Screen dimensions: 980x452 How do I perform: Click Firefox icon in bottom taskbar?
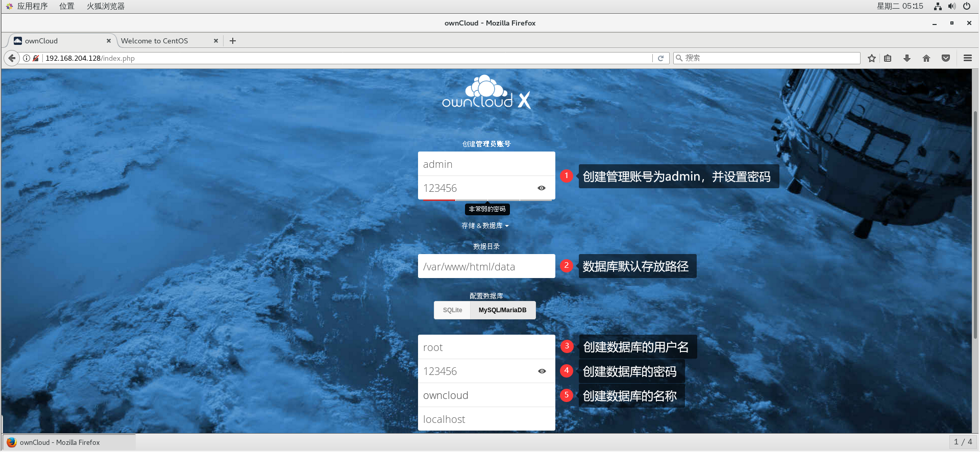click(x=12, y=442)
